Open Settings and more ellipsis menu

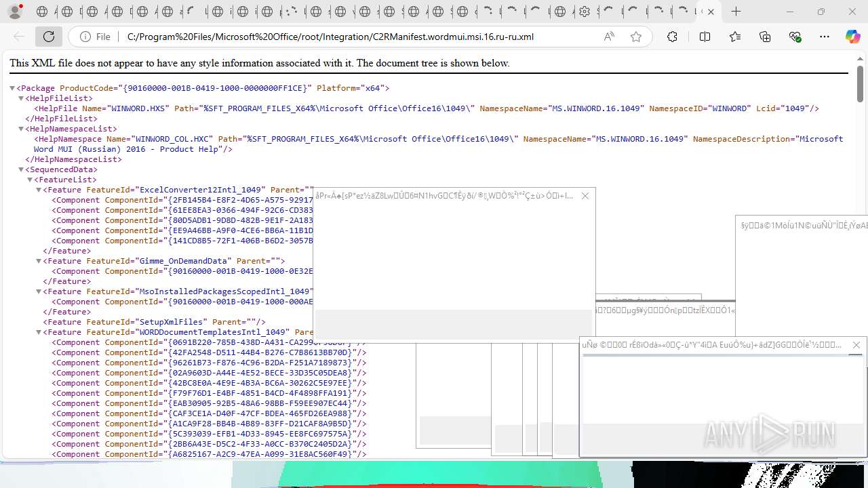pos(825,37)
